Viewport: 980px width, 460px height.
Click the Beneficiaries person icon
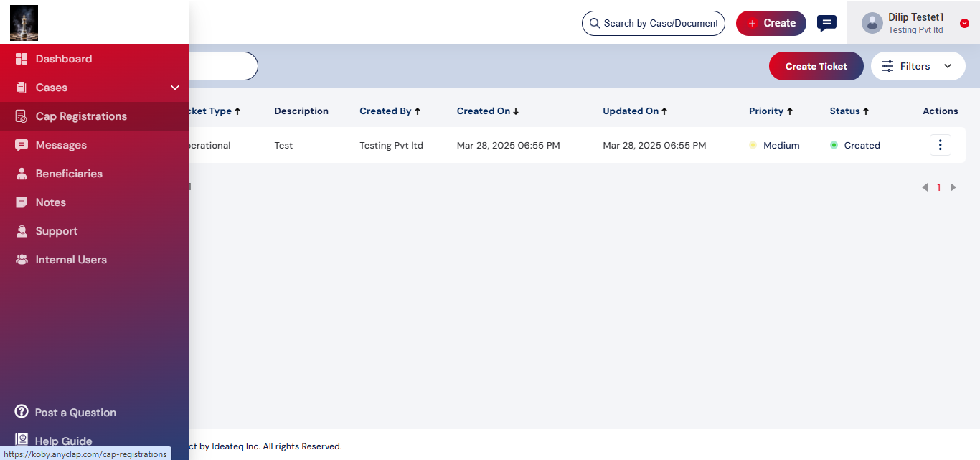click(x=22, y=174)
